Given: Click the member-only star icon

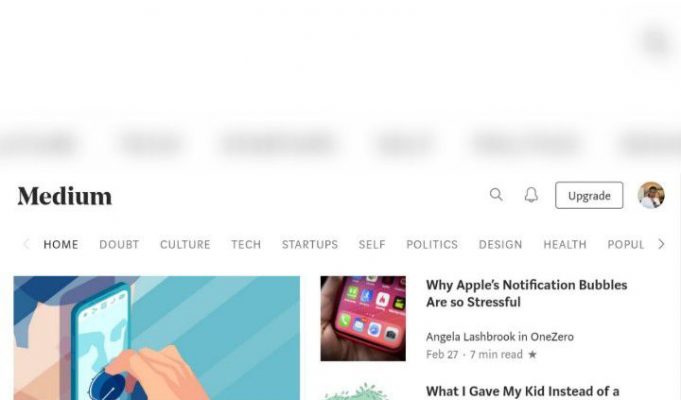Looking at the screenshot, I should coord(532,355).
